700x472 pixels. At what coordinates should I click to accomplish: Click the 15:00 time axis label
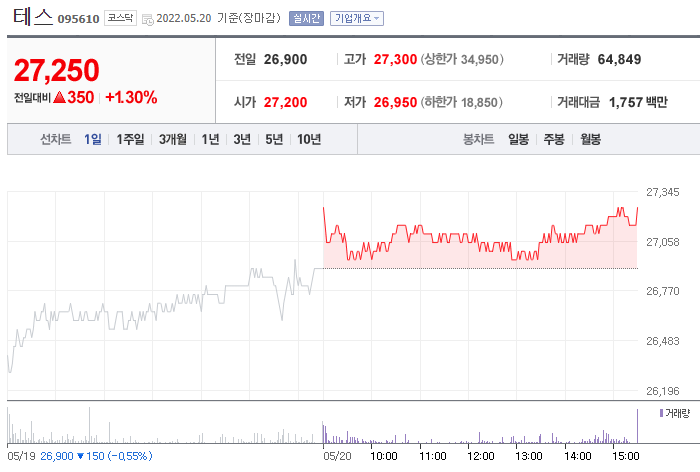[x=625, y=456]
